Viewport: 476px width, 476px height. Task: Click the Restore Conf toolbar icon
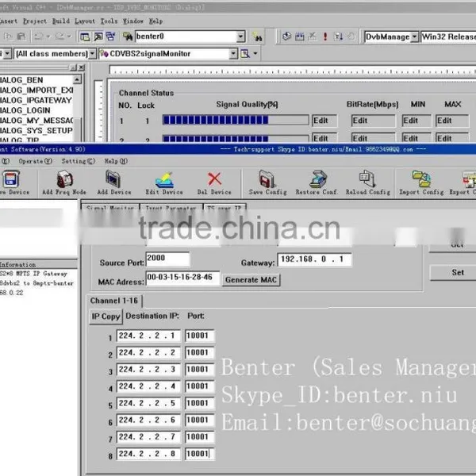coord(317,179)
